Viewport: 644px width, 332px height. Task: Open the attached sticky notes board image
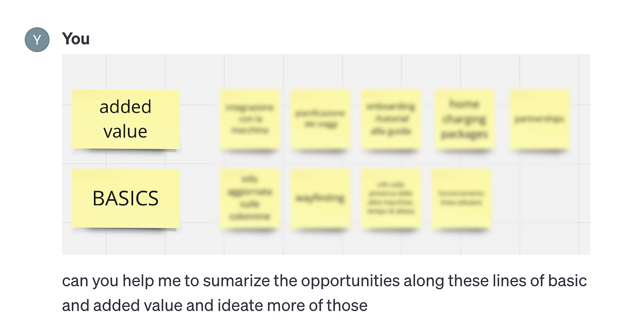326,154
